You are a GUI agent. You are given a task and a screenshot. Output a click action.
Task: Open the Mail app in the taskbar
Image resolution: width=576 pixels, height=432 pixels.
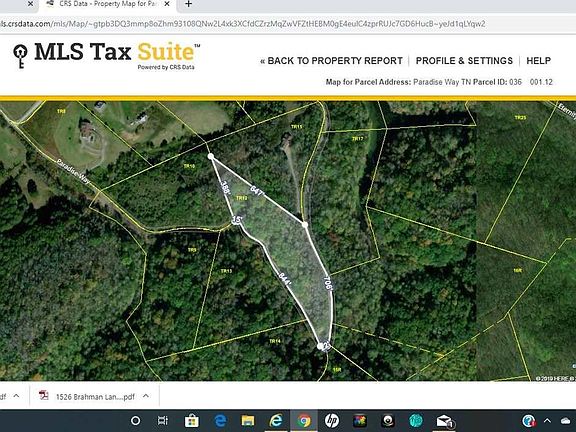click(x=444, y=421)
